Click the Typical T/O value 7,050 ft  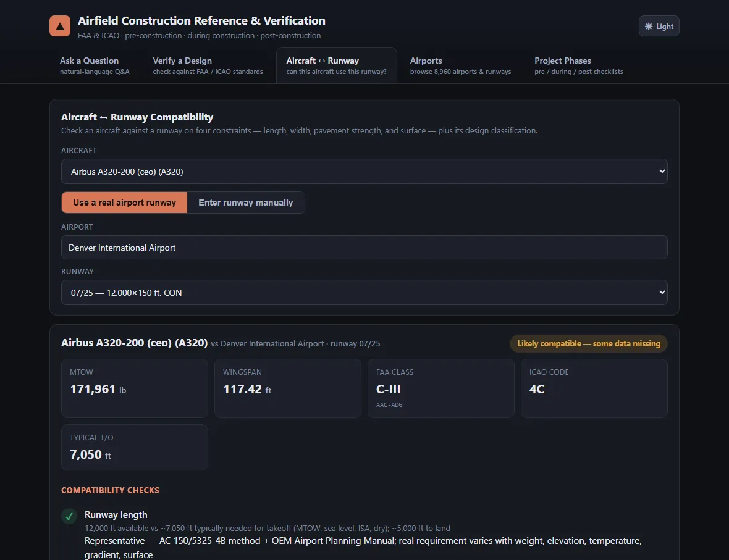point(91,454)
